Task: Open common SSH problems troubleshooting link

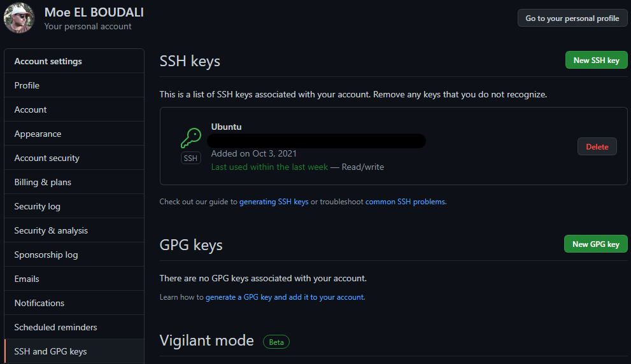Action: 406,202
